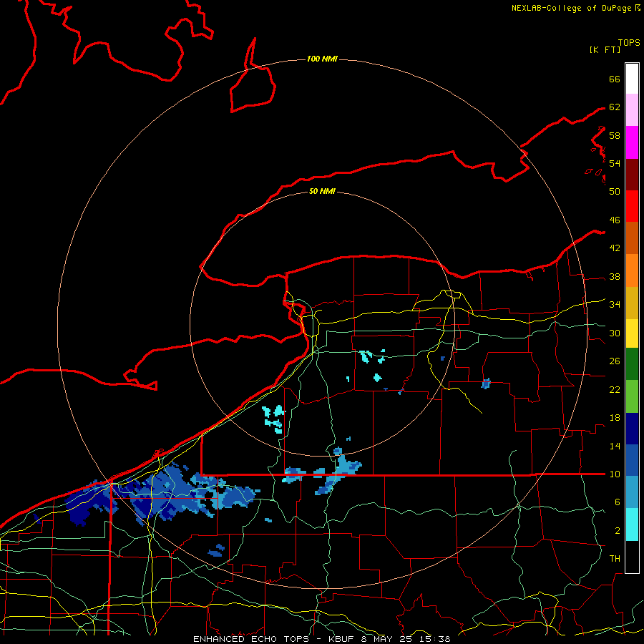Image resolution: width=644 pixels, height=644 pixels.
Task: Click the yellow legend swatch
Action: click(x=632, y=333)
